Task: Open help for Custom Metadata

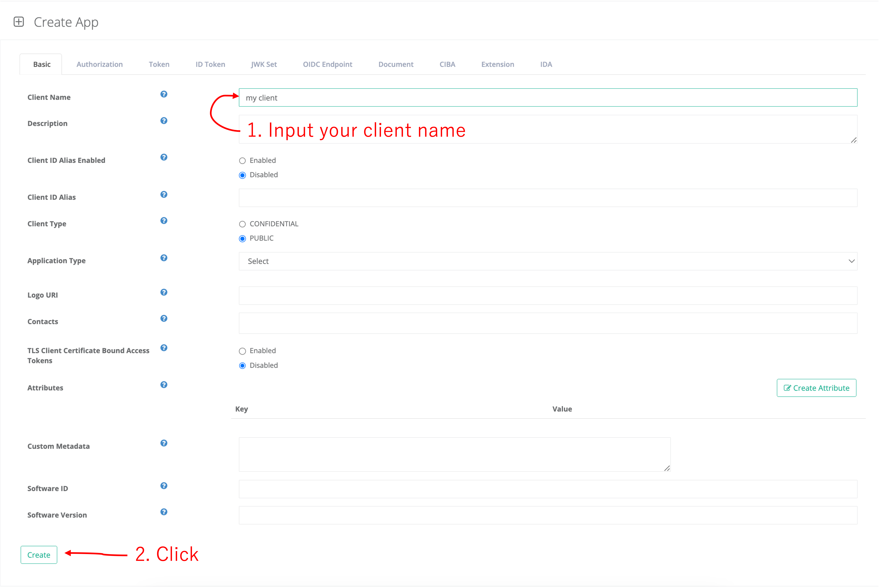Action: [164, 443]
